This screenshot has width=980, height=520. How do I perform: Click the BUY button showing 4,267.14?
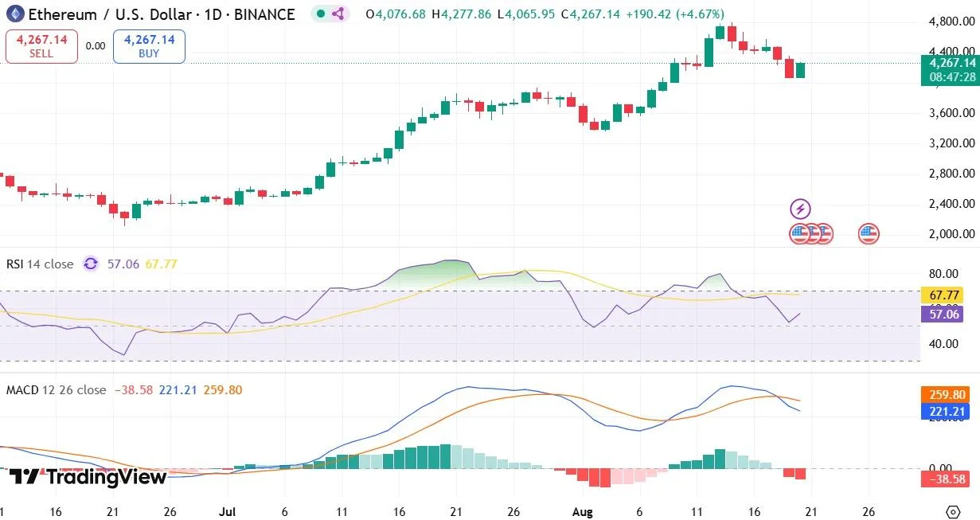(148, 45)
